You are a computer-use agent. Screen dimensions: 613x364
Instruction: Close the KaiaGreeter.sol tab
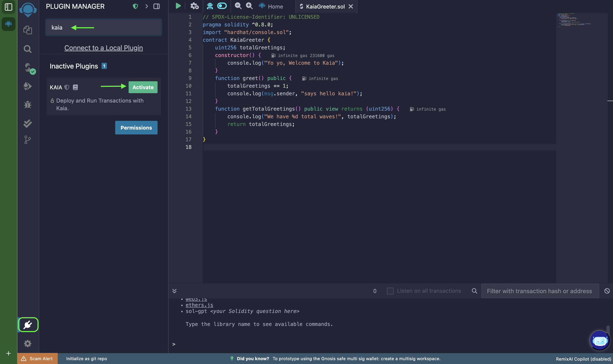click(351, 6)
